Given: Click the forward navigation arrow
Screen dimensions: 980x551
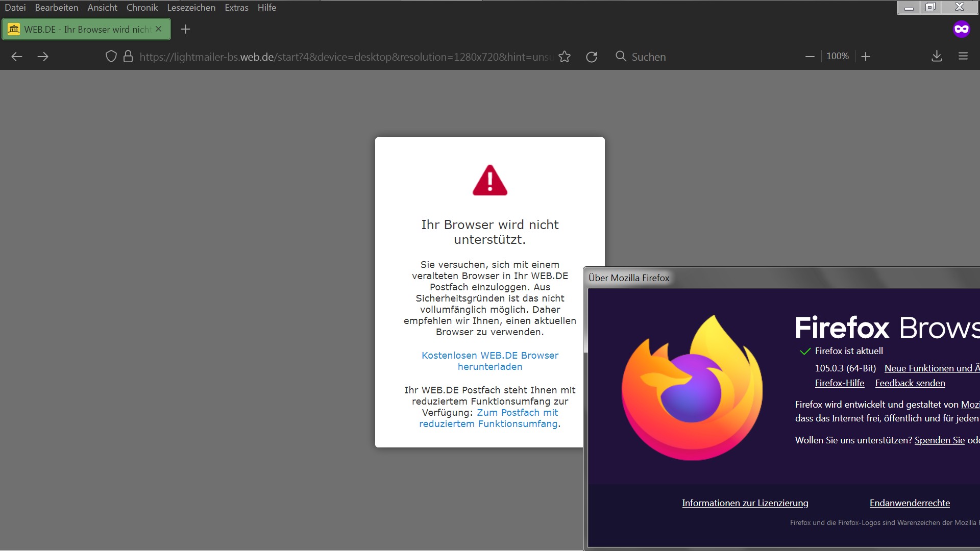Looking at the screenshot, I should [43, 57].
